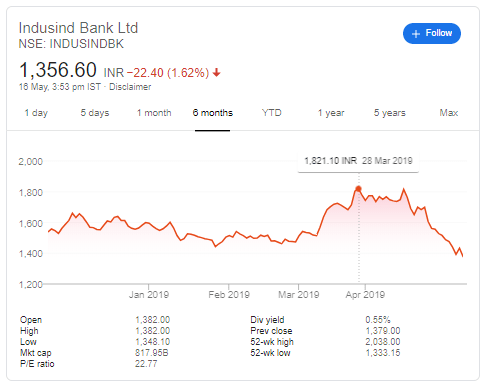Click the red down arrow price indicator

pos(217,72)
